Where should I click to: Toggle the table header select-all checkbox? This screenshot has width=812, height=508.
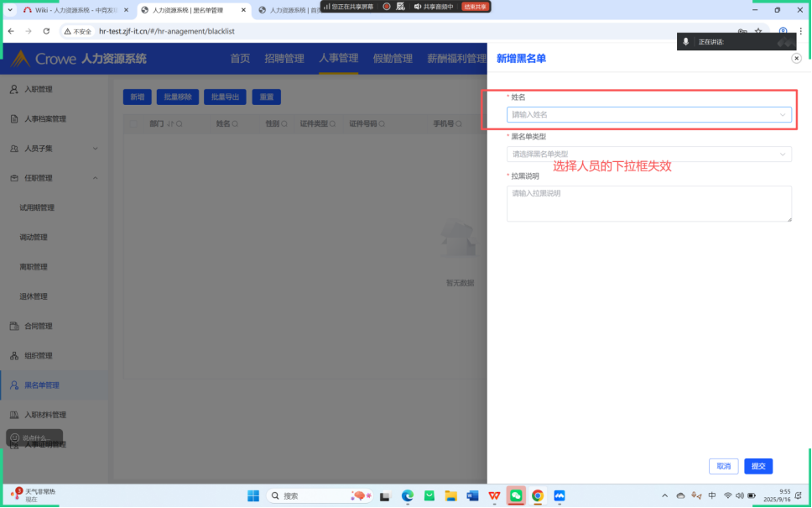click(x=133, y=124)
